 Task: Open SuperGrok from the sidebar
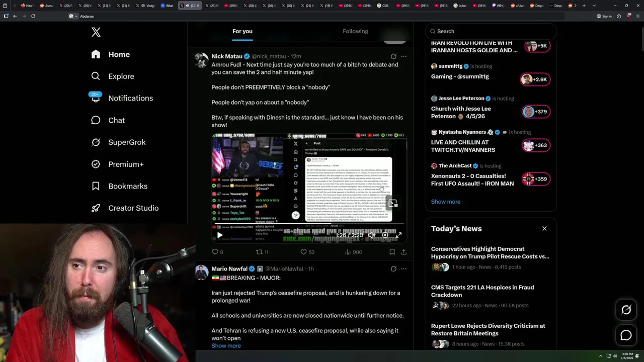(x=118, y=142)
